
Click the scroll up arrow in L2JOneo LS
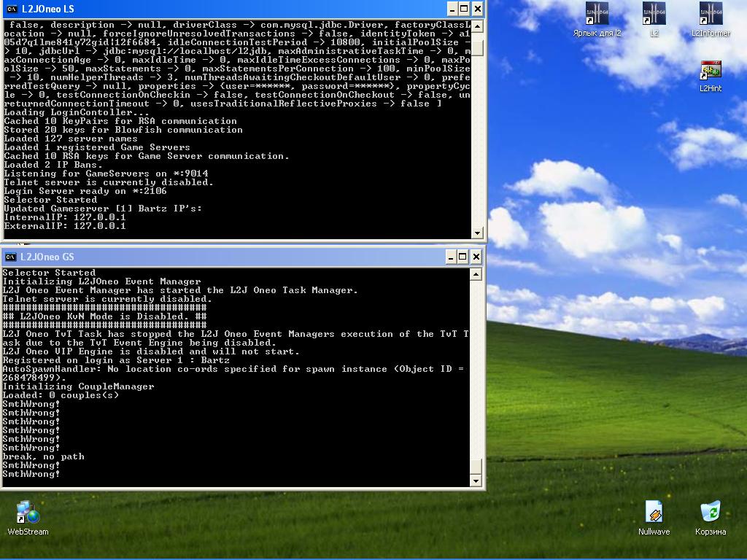[477, 26]
